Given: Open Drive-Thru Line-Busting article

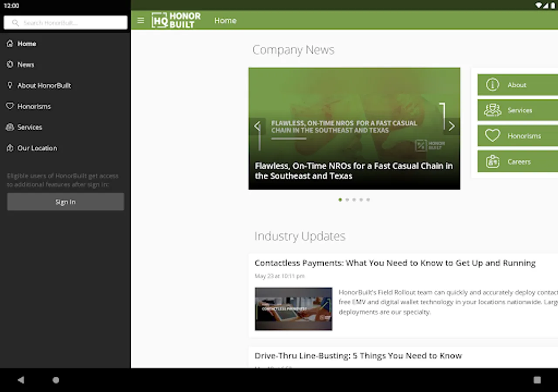Looking at the screenshot, I should click(358, 356).
